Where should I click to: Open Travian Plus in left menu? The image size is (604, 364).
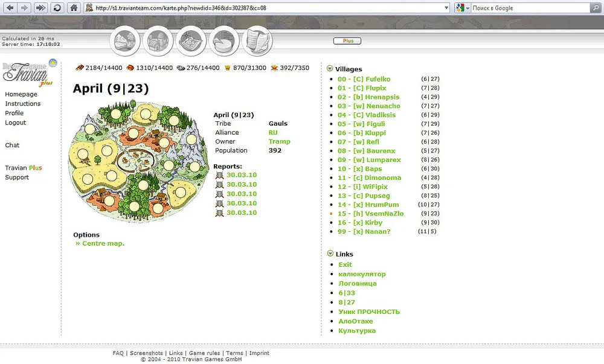24,168
